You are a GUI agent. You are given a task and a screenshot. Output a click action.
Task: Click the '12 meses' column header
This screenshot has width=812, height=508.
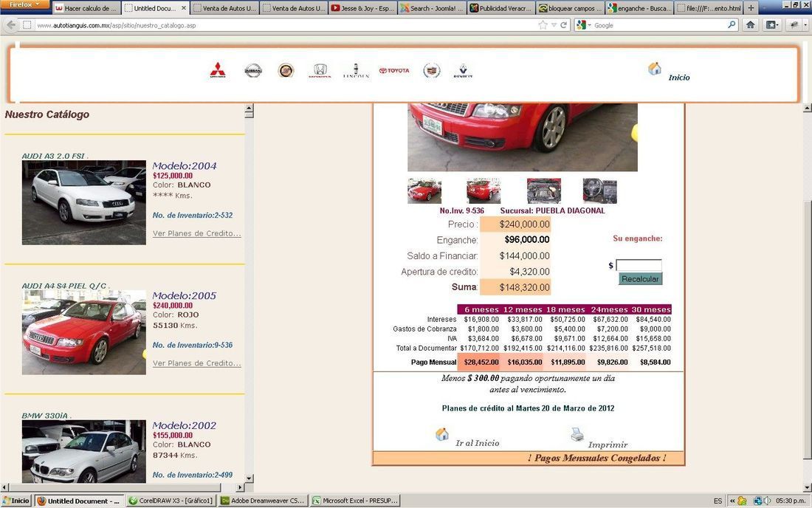pos(523,309)
